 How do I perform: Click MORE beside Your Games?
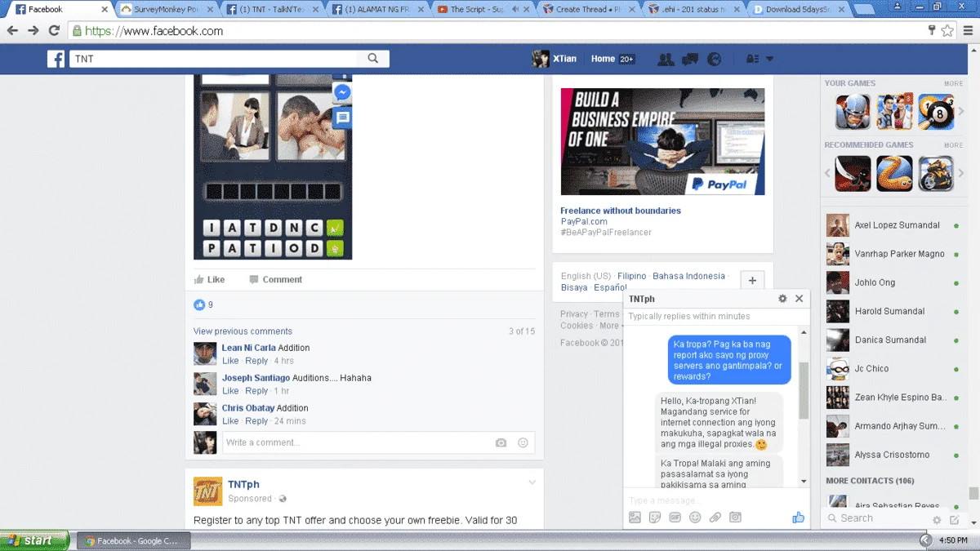[x=953, y=83]
